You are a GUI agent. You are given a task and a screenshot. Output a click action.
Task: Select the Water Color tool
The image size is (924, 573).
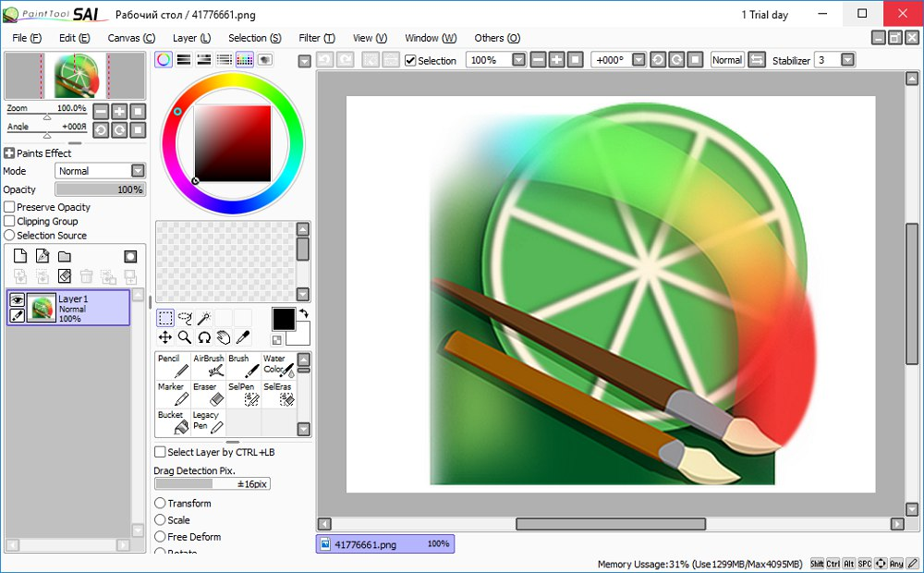pyautogui.click(x=279, y=365)
